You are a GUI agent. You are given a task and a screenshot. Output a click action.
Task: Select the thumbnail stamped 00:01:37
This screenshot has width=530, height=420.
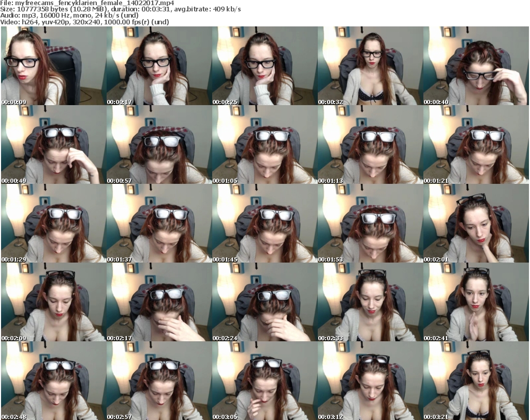159,224
